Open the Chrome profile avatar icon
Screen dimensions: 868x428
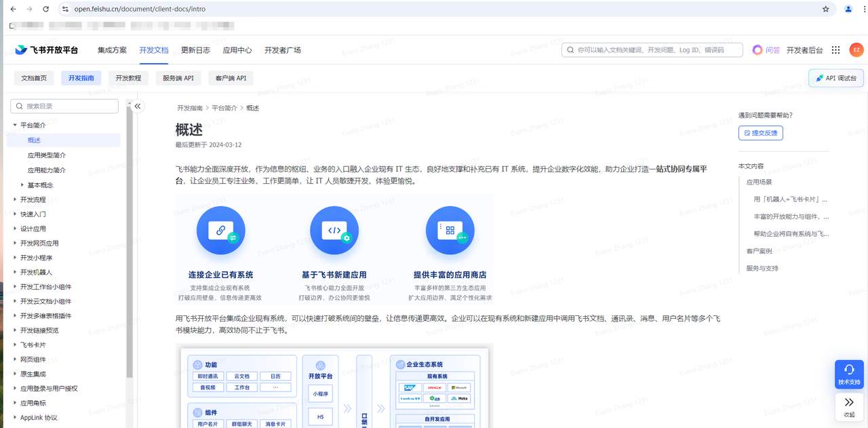pos(848,9)
